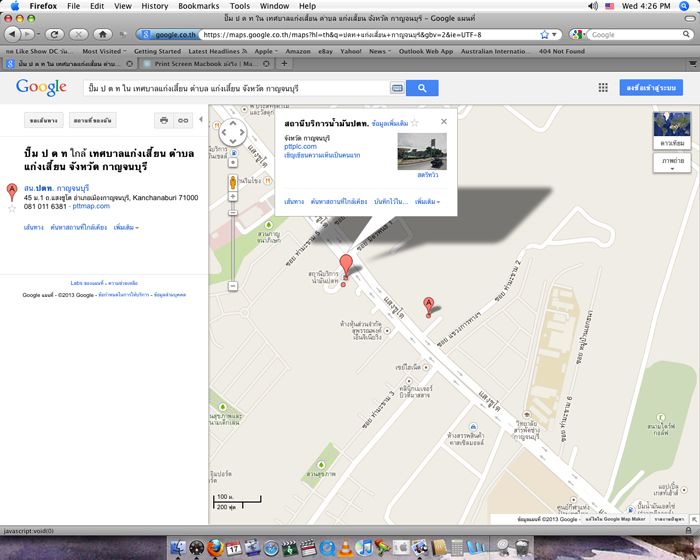Collapse the left side panel arrow
The height and width of the screenshot is (560, 700).
tap(202, 120)
